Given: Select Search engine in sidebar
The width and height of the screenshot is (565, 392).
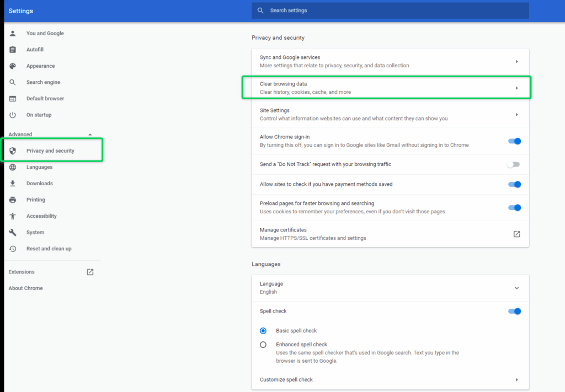Looking at the screenshot, I should (43, 83).
